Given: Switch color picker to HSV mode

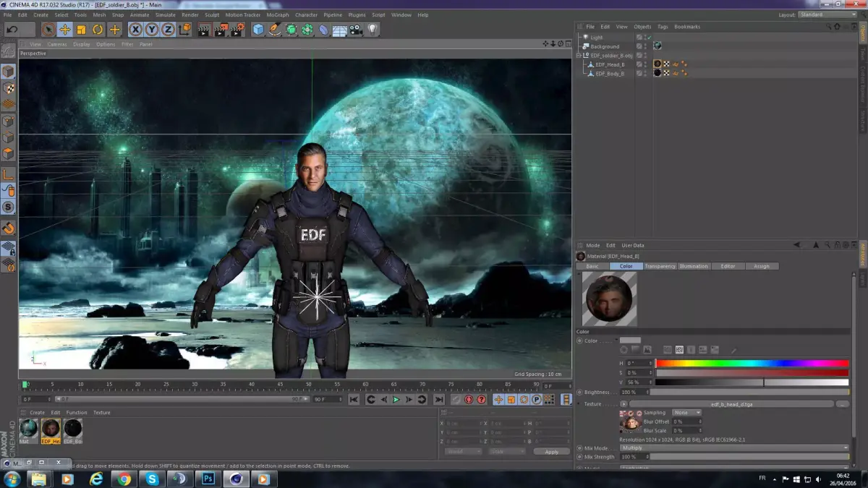Looking at the screenshot, I should point(679,350).
